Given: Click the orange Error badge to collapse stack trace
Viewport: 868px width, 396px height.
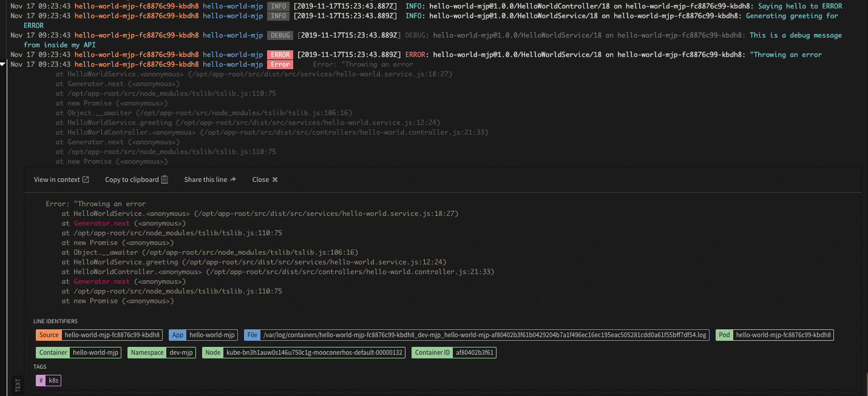Looking at the screenshot, I should coord(280,64).
